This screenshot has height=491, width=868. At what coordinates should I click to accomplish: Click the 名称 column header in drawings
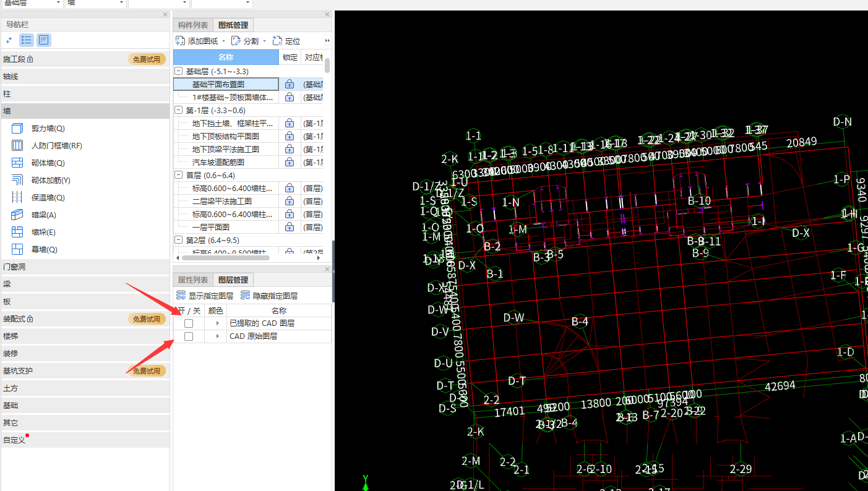pos(226,58)
